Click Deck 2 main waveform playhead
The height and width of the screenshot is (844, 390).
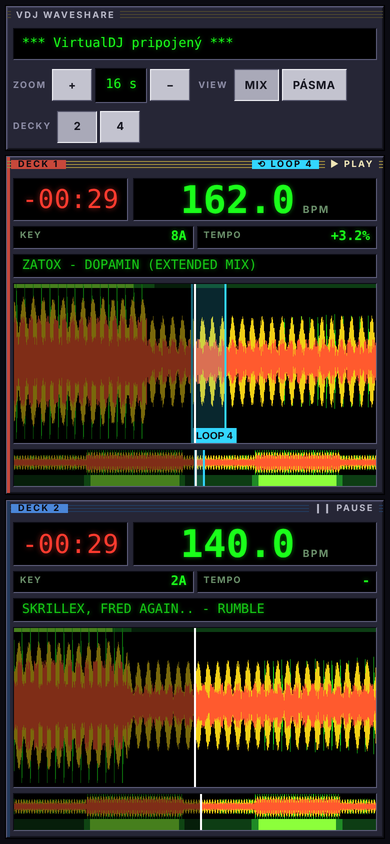(195, 707)
